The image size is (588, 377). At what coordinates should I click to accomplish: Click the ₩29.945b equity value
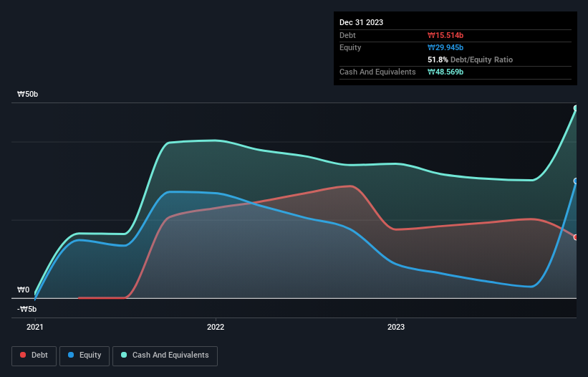(x=445, y=47)
